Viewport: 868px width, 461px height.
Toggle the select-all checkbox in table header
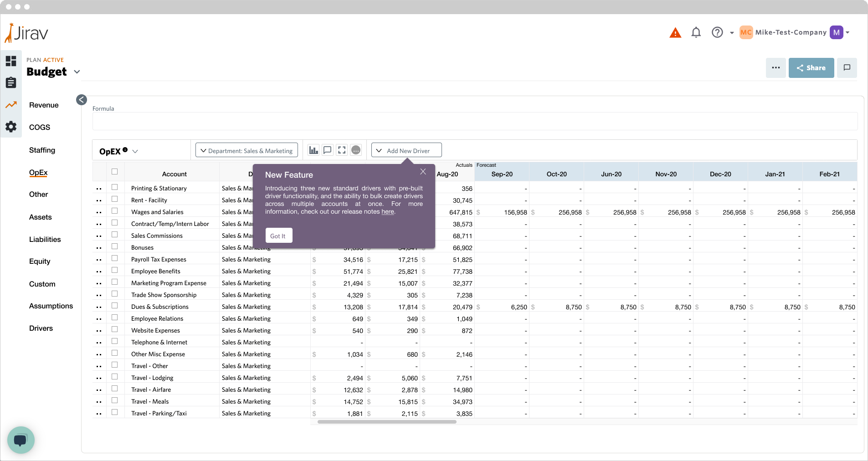coord(115,172)
